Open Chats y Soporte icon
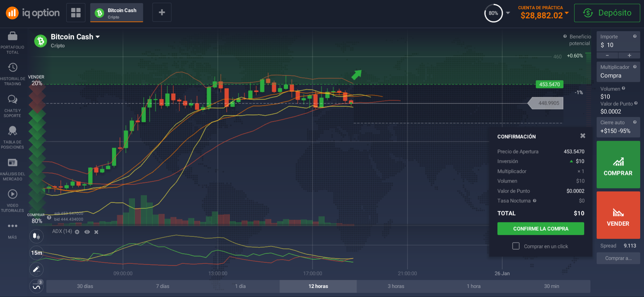The image size is (644, 297). [12, 100]
